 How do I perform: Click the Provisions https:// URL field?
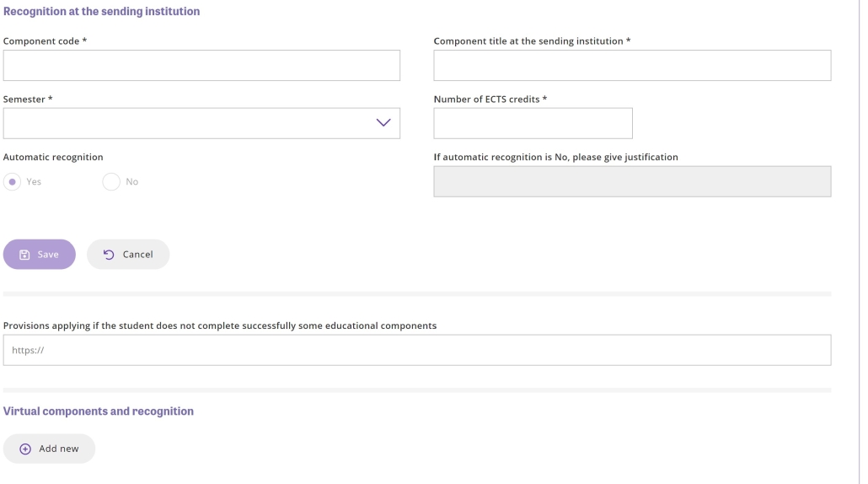pyautogui.click(x=417, y=350)
